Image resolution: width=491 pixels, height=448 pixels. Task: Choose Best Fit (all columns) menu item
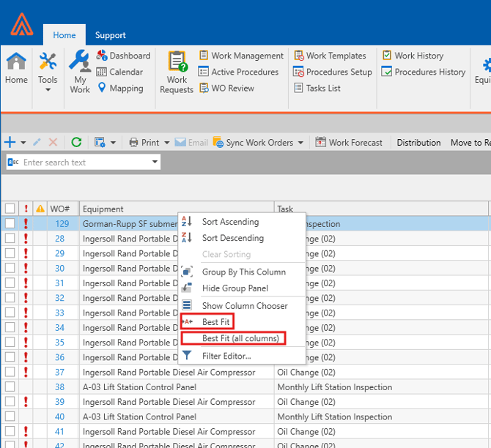(x=240, y=339)
